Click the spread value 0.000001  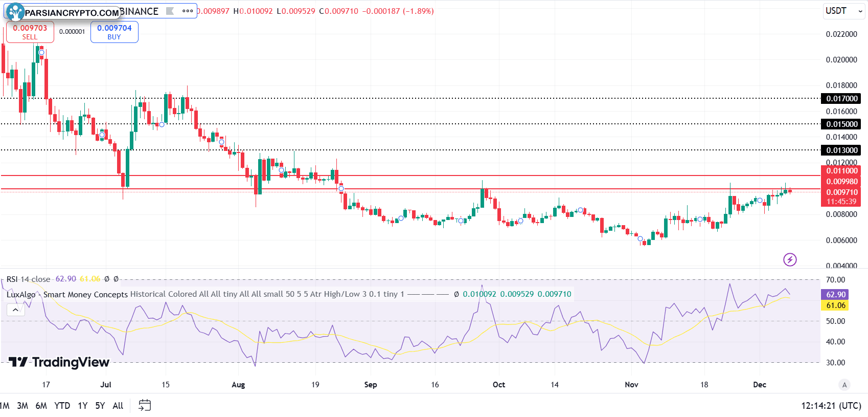72,32
